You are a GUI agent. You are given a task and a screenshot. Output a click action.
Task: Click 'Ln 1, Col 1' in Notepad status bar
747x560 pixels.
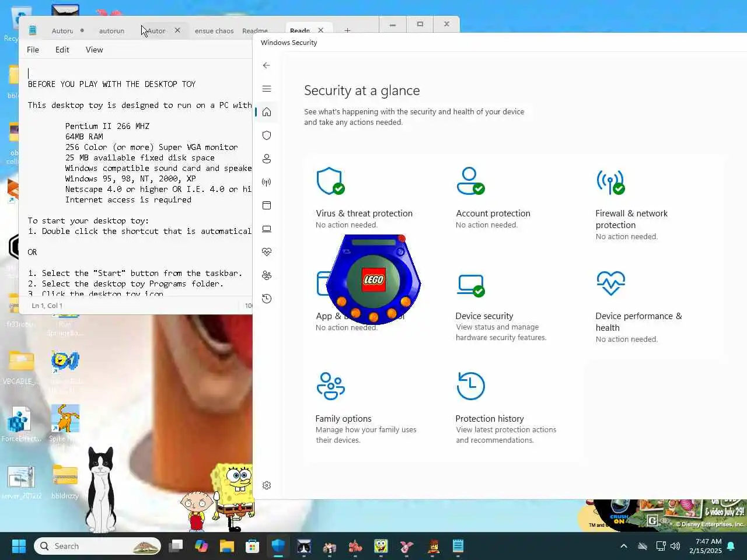pos(47,306)
